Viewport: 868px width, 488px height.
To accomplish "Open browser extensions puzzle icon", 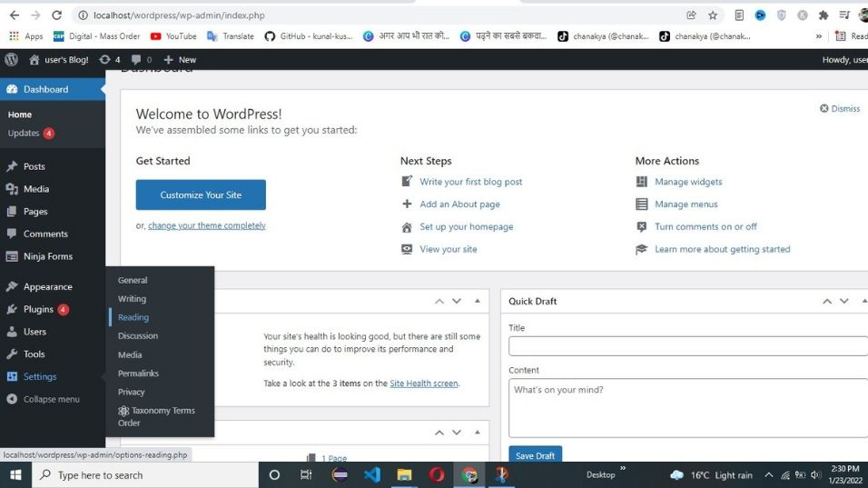I will [824, 15].
